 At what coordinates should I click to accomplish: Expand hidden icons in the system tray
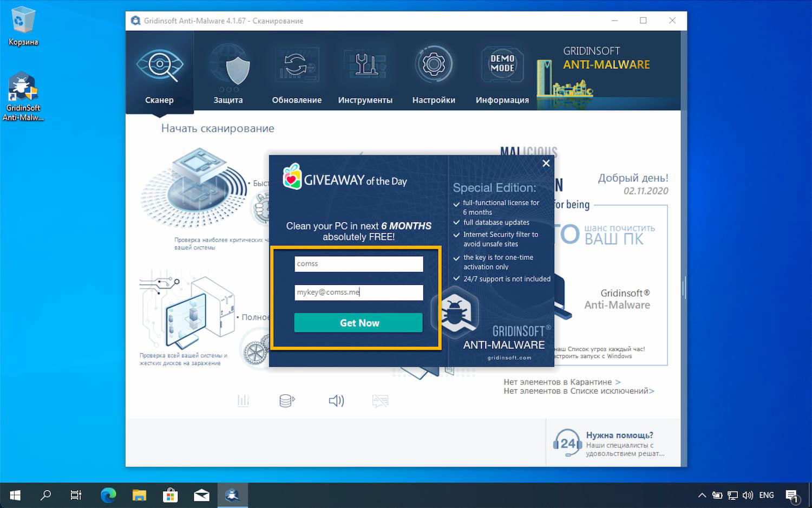pos(702,494)
